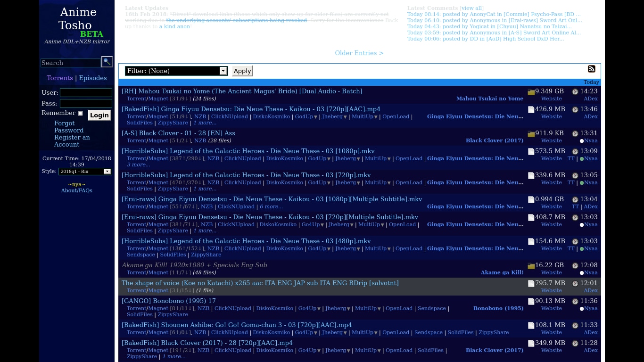Open the Mahou Tsukai no Yome batch entry
The width and height of the screenshot is (644, 362).
pyautogui.click(x=242, y=91)
